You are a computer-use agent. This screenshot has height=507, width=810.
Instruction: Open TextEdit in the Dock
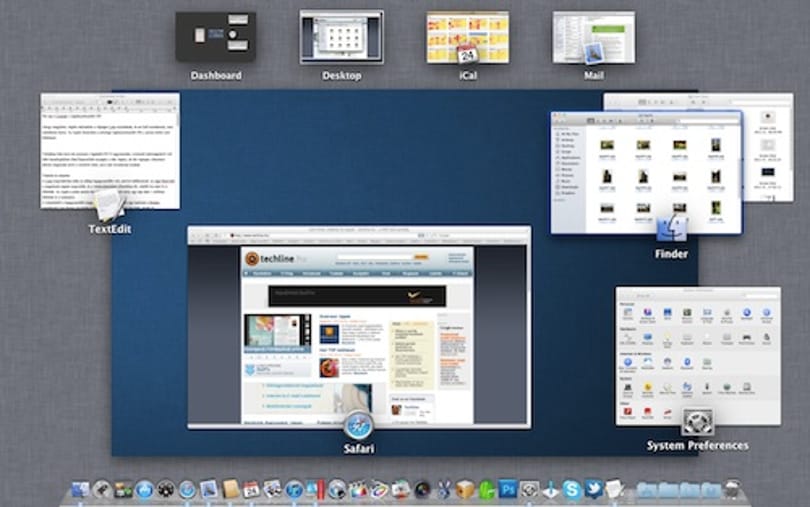pos(614,489)
